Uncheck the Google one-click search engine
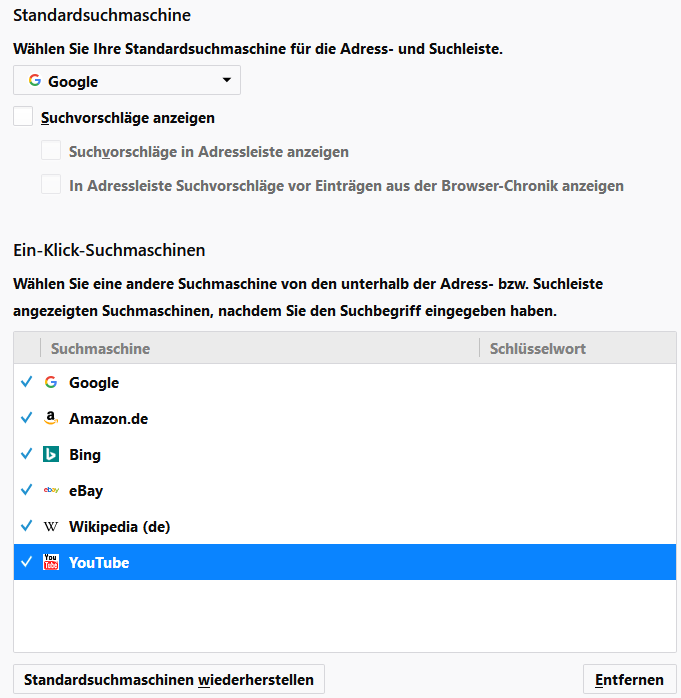 26,383
